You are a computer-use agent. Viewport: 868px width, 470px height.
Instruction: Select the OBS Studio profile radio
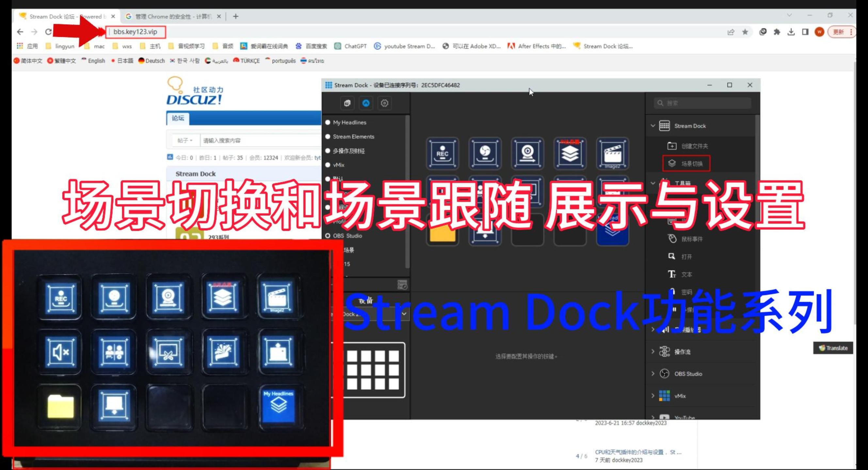pyautogui.click(x=328, y=236)
